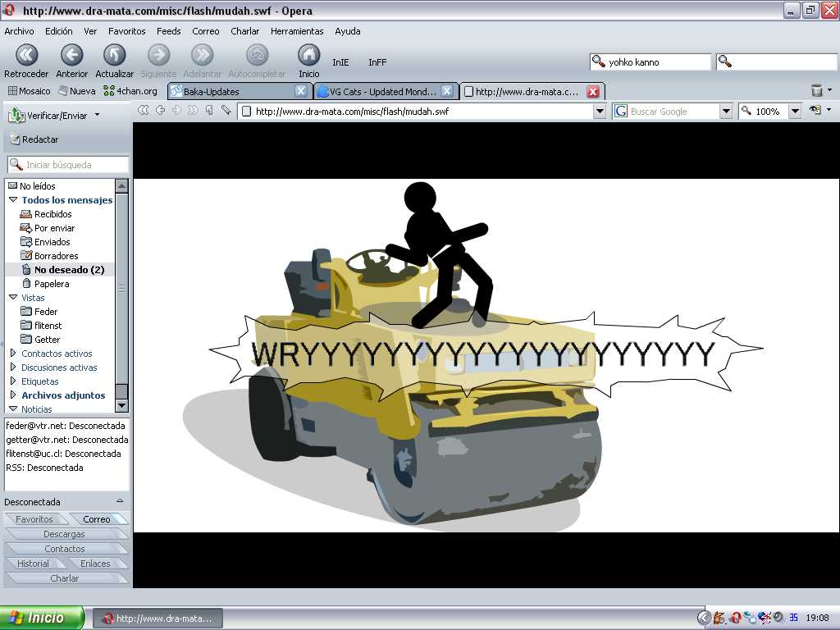840x630 pixels.
Task: Open the Correo menu
Action: 206,31
